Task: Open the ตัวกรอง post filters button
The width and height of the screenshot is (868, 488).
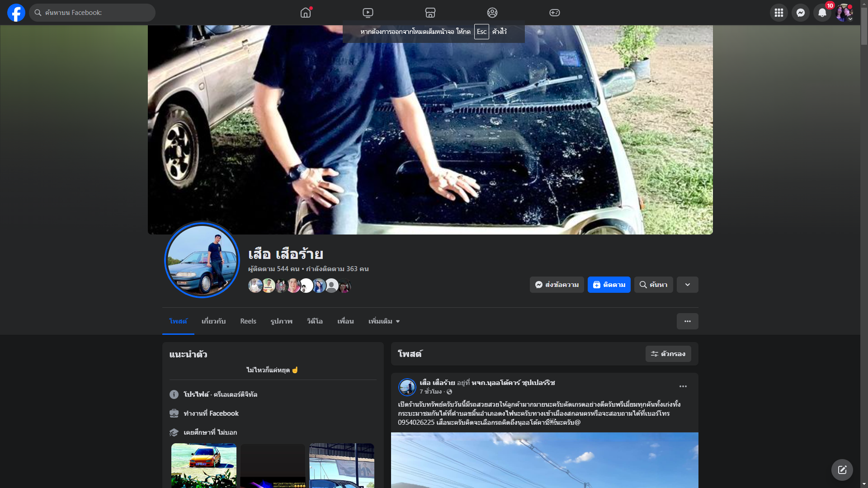Action: pyautogui.click(x=668, y=354)
